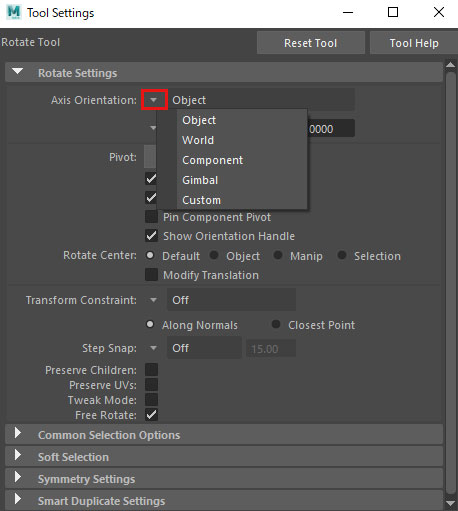Uncheck Show Orientation Handle
This screenshot has width=458, height=511.
pos(151,236)
